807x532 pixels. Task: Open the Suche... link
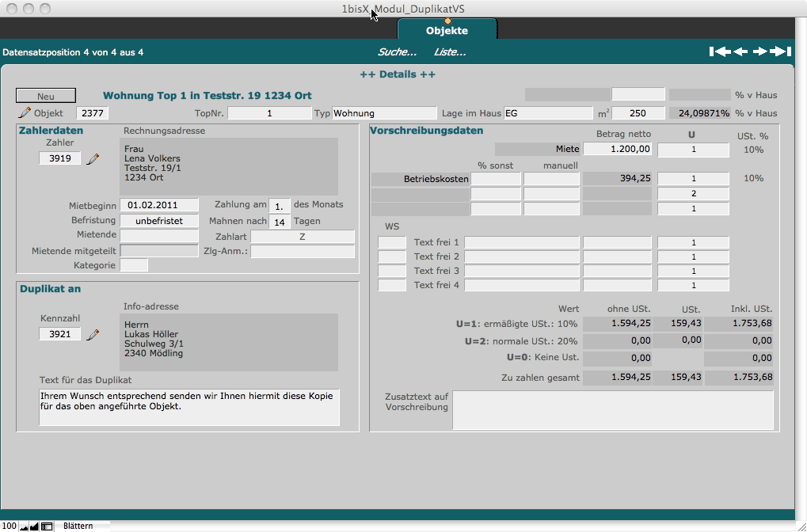(x=397, y=52)
